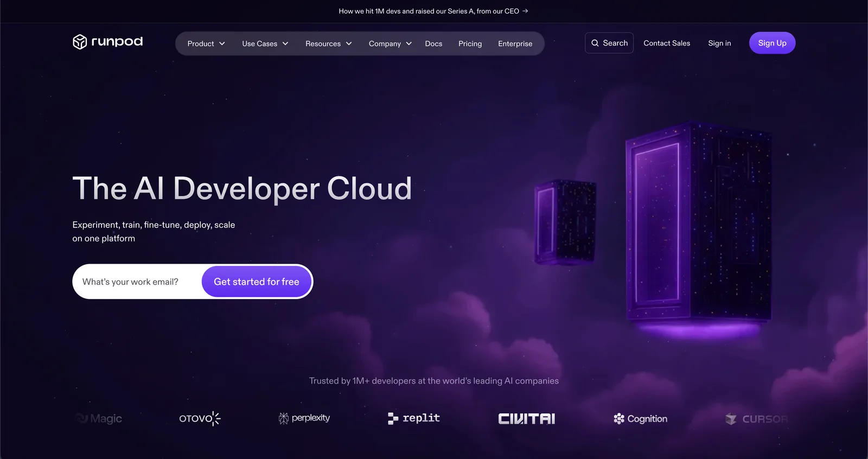The width and height of the screenshot is (868, 459).
Task: Open the Enterprise page
Action: (515, 43)
